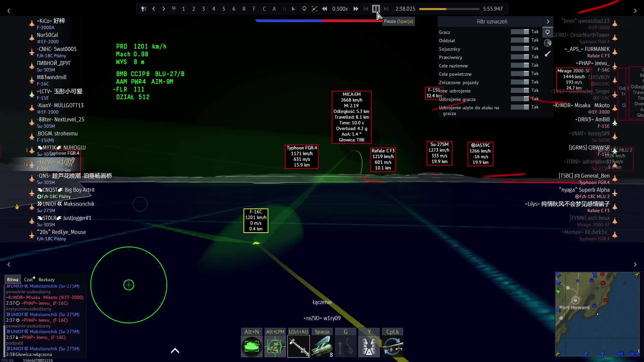Screen dimensions: 644x362
Task: Click the A camera button
Action: pyautogui.click(x=274, y=9)
